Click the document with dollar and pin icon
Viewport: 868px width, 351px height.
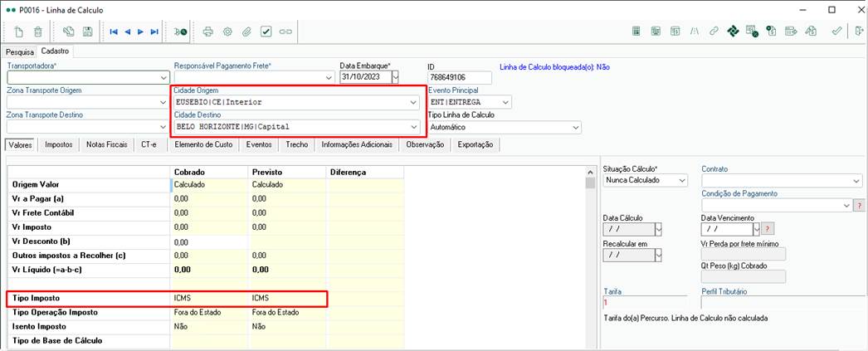(x=771, y=32)
